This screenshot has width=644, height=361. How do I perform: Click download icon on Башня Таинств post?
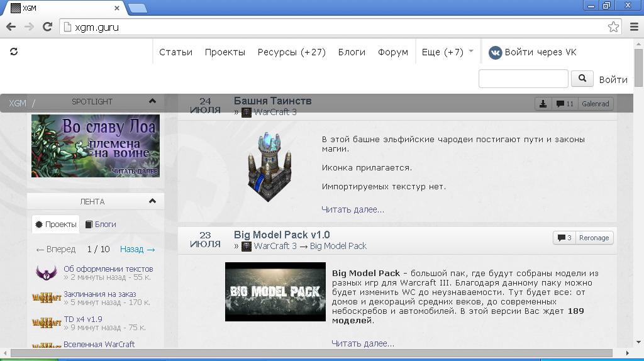[x=543, y=104]
